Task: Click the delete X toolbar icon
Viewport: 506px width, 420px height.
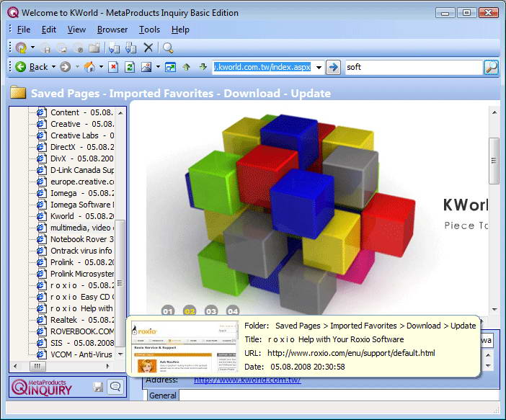Action: click(148, 48)
